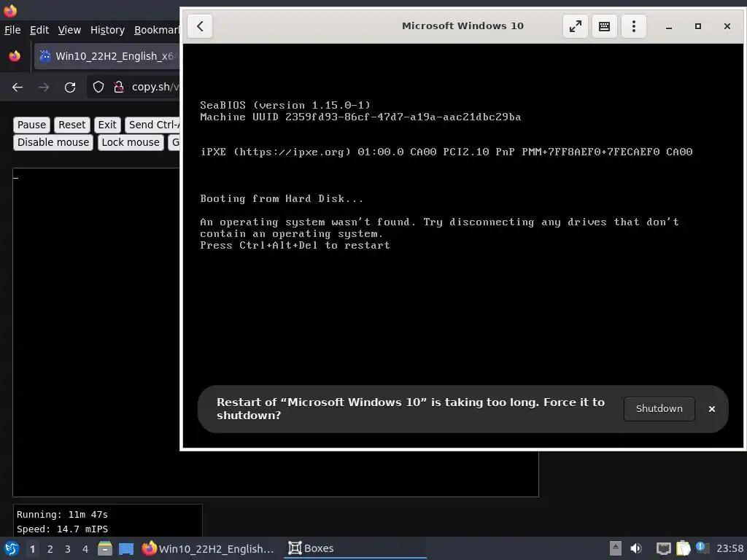Click inside the v86 emulator screen
This screenshot has width=747, height=560.
coord(96,333)
